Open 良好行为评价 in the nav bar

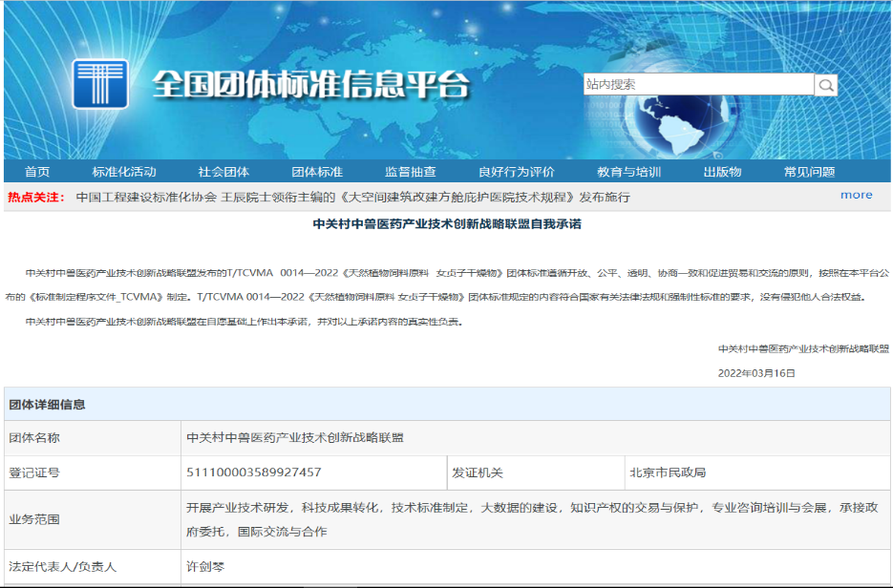tap(517, 171)
